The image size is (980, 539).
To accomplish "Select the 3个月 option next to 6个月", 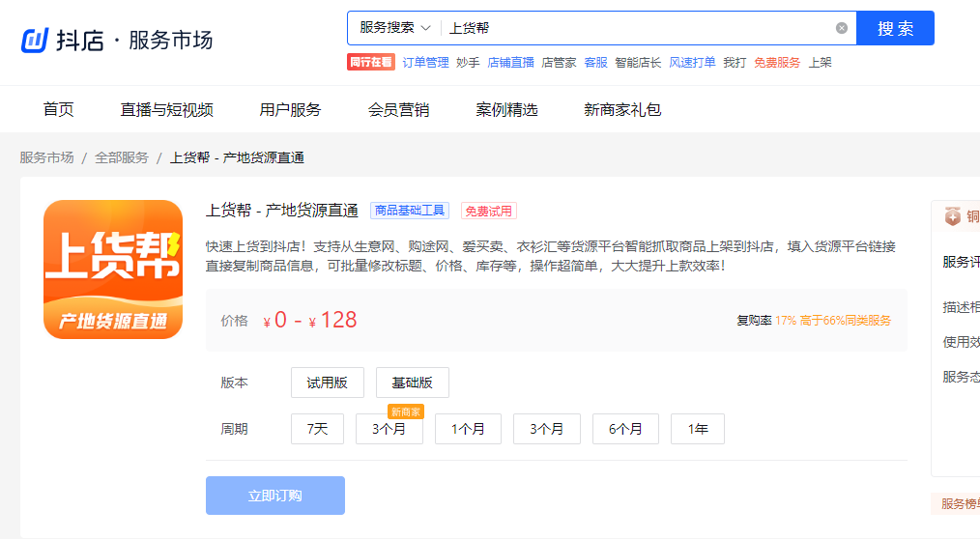I will 546,429.
